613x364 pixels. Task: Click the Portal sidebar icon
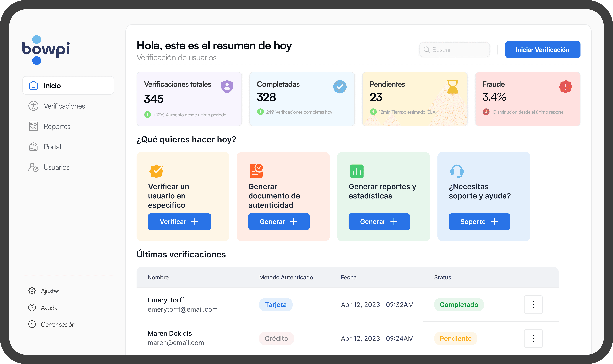33,147
